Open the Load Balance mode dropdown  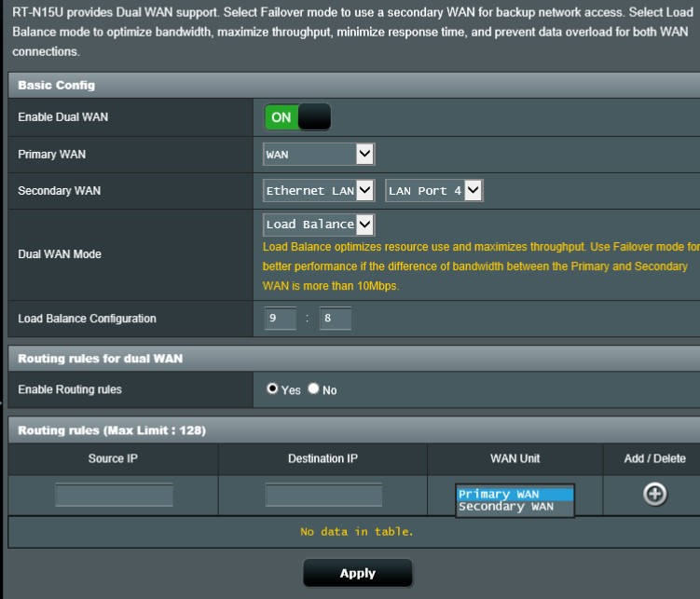coord(319,225)
